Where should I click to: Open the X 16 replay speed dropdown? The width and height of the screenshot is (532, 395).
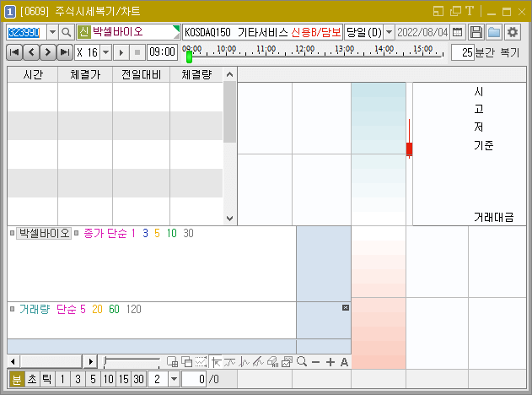tap(106, 52)
